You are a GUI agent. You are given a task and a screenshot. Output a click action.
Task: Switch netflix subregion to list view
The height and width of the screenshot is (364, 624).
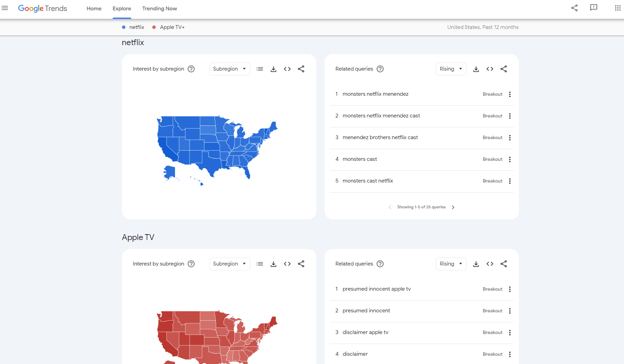click(260, 69)
